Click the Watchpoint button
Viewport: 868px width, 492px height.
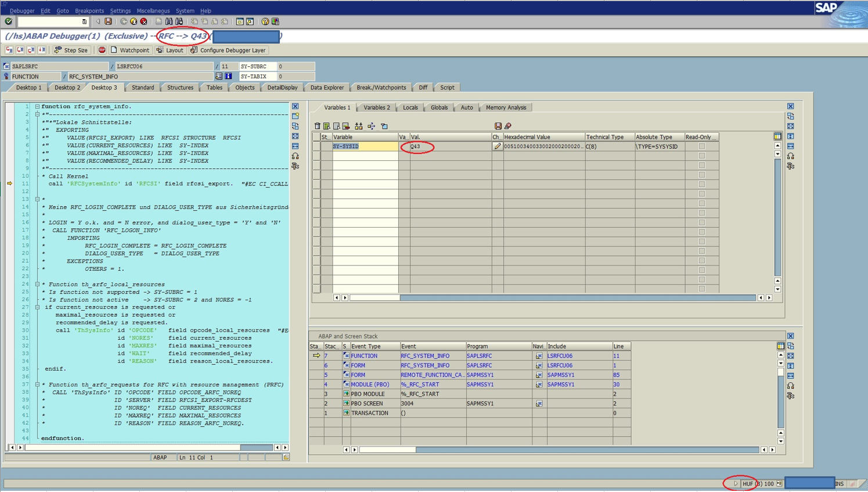[130, 50]
